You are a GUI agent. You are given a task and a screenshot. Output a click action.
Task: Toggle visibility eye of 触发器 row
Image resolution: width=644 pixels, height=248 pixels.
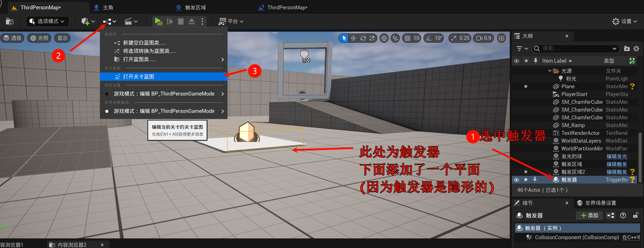516,180
